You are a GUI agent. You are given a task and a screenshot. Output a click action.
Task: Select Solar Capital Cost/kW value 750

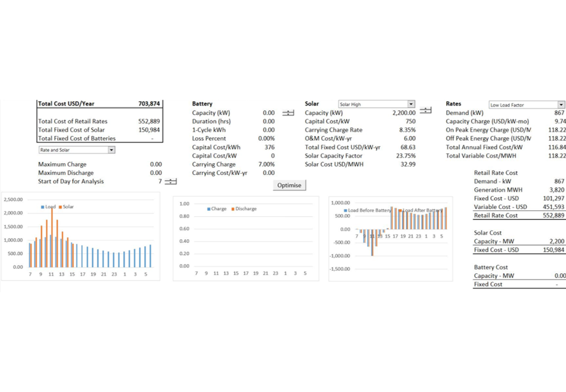pos(410,121)
